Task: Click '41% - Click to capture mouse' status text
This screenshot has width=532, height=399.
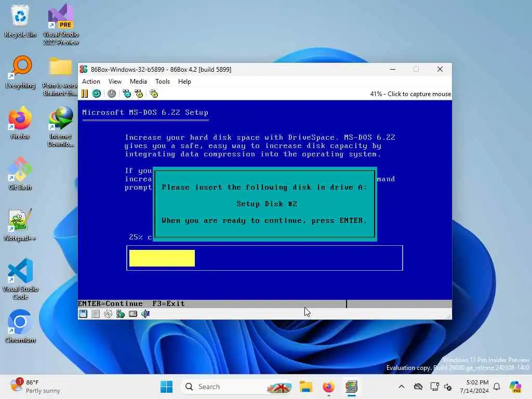Action: click(410, 94)
